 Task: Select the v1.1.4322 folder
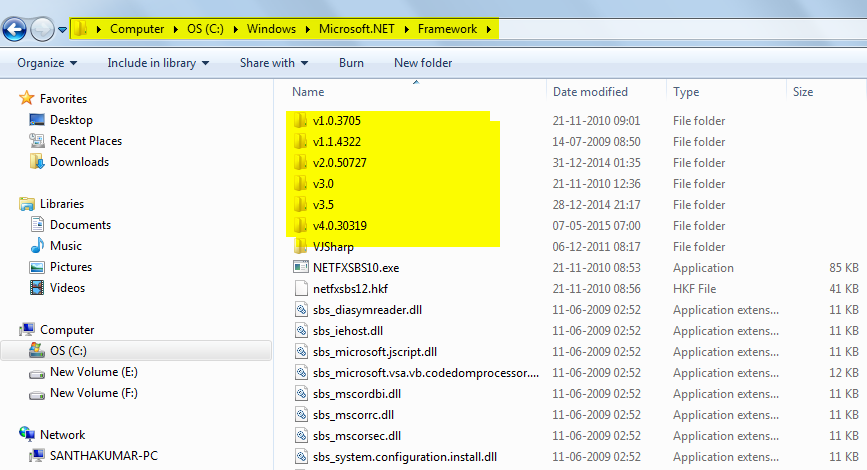336,142
